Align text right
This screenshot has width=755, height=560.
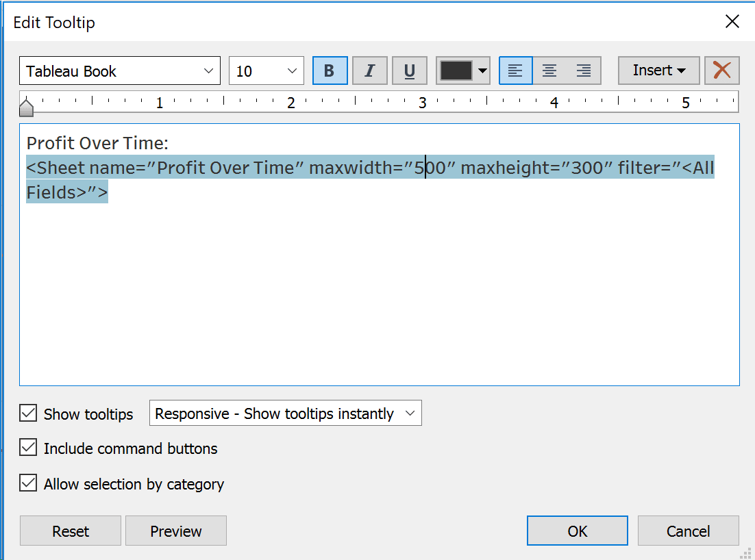pos(584,71)
